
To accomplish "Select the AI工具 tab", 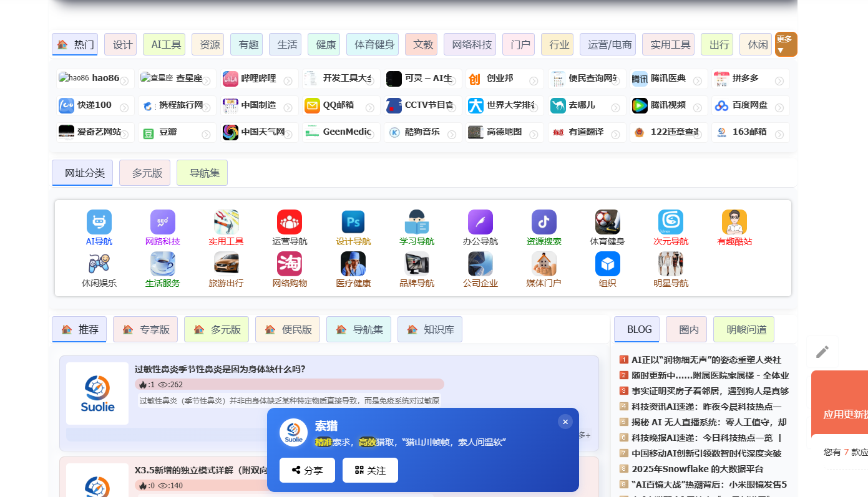I will coord(164,44).
